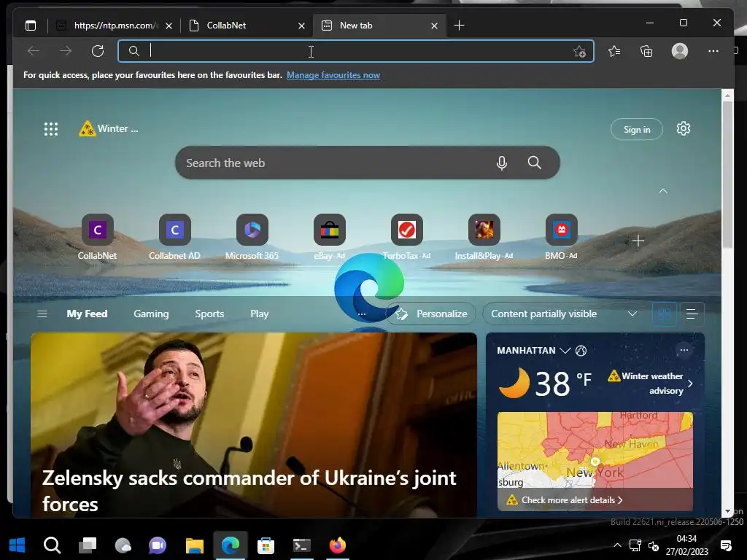Go back with the back arrow
The width and height of the screenshot is (747, 560).
34,51
